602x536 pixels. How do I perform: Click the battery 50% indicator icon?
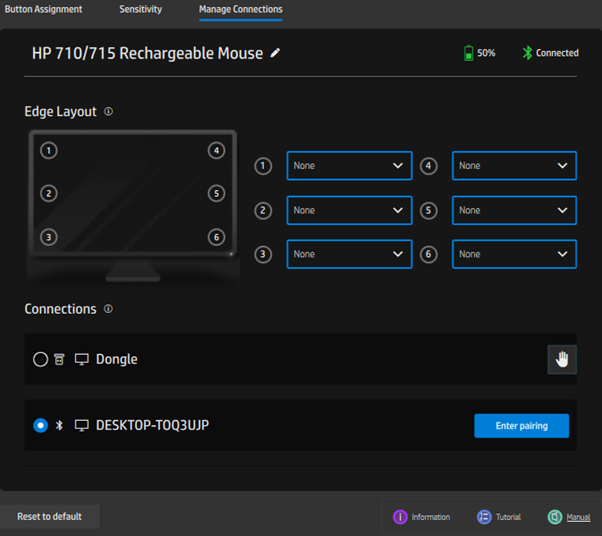(x=468, y=53)
